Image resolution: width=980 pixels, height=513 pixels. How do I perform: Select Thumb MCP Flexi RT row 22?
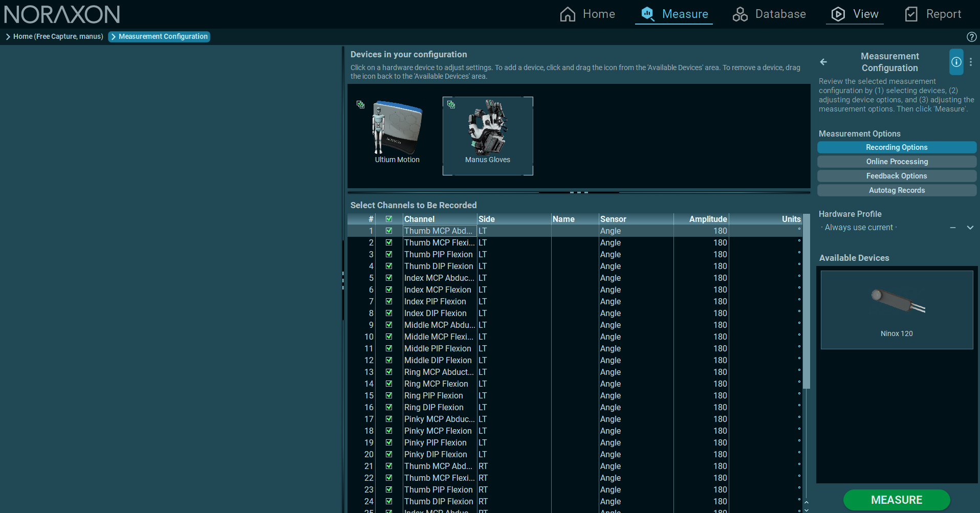[575, 478]
